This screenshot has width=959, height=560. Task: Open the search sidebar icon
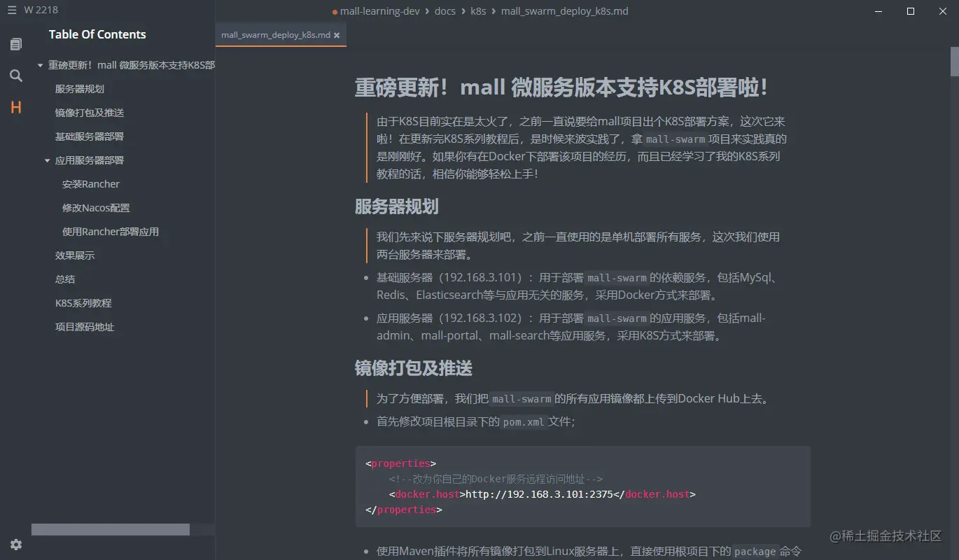[x=15, y=76]
